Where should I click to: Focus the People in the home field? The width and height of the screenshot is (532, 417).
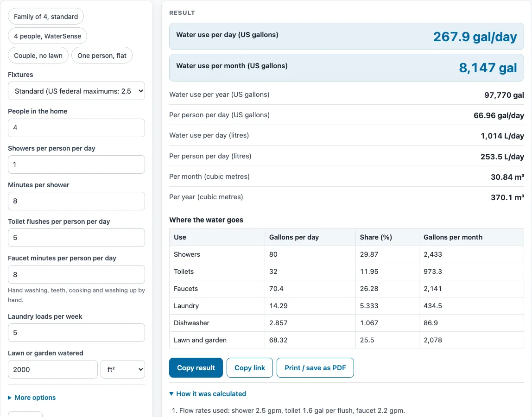76,128
